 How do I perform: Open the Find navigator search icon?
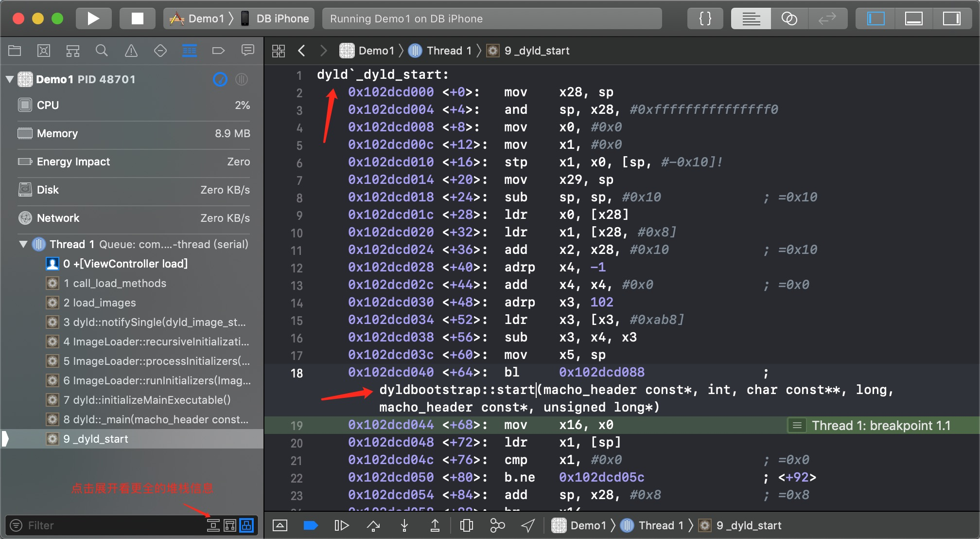(x=102, y=51)
